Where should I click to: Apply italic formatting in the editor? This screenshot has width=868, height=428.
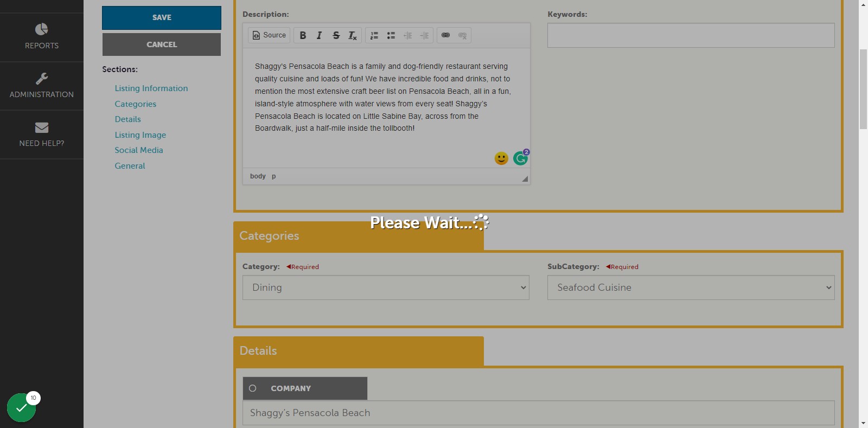pyautogui.click(x=319, y=35)
